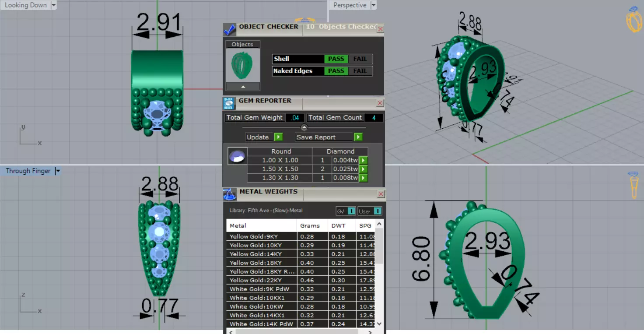Close the Gem Reporter panel
This screenshot has height=334, width=644.
pyautogui.click(x=380, y=103)
